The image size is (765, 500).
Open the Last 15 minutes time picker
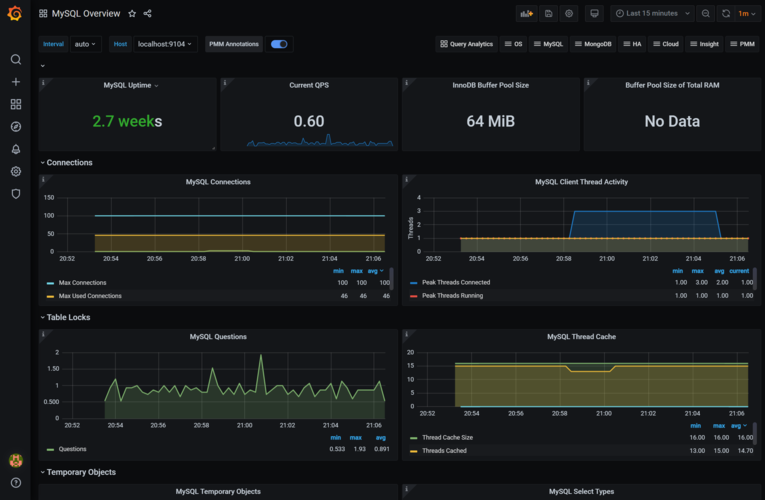(x=652, y=14)
